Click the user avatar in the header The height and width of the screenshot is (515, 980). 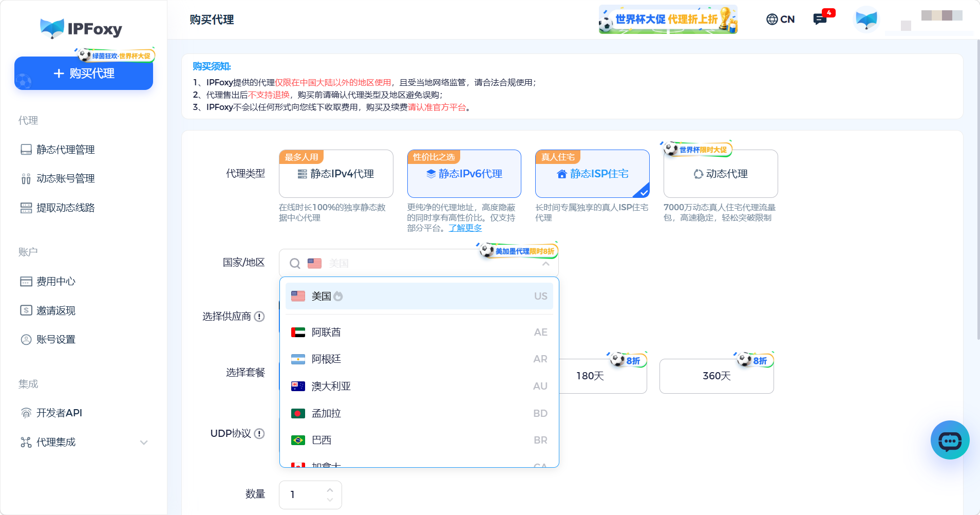click(866, 20)
